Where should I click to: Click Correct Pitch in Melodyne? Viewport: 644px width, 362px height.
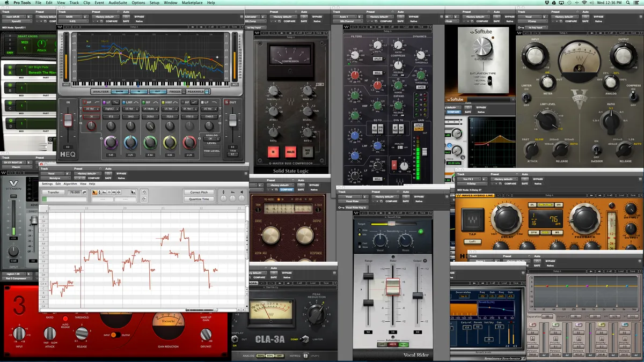point(199,192)
